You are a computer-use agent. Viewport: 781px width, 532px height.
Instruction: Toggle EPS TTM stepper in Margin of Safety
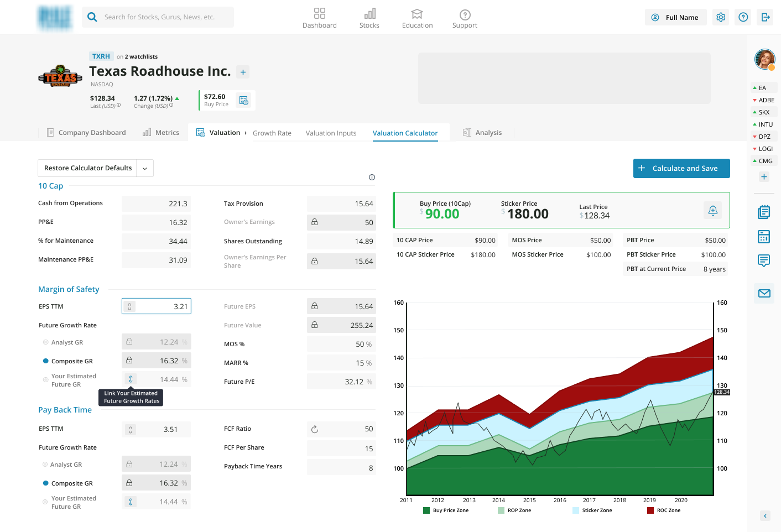coord(129,306)
